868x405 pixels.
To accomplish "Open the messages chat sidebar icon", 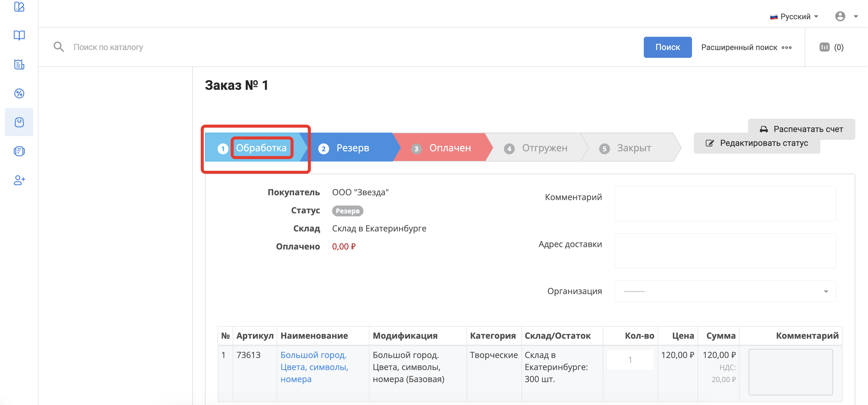I will 19,151.
